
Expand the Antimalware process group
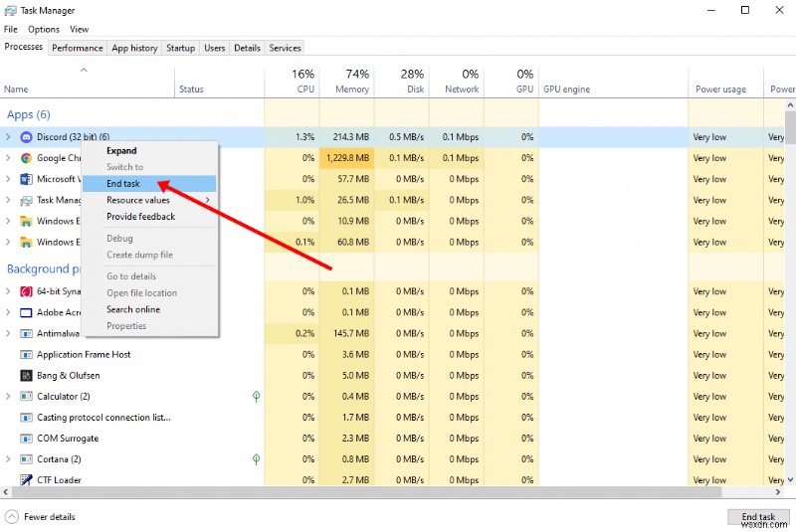[x=8, y=334]
